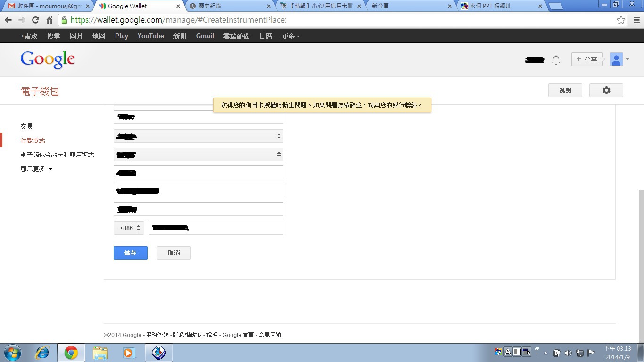Open the Windows Start menu

click(13, 353)
